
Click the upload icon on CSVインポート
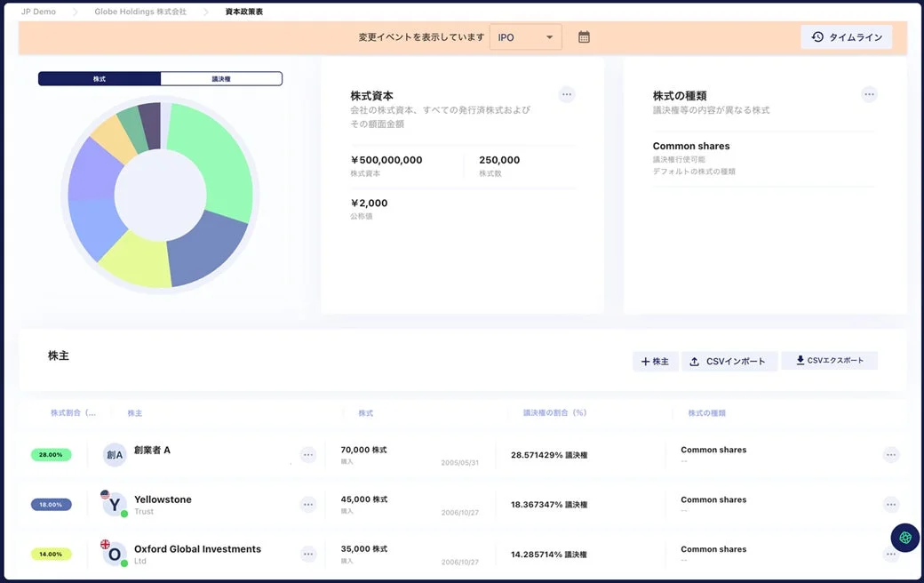pos(693,361)
